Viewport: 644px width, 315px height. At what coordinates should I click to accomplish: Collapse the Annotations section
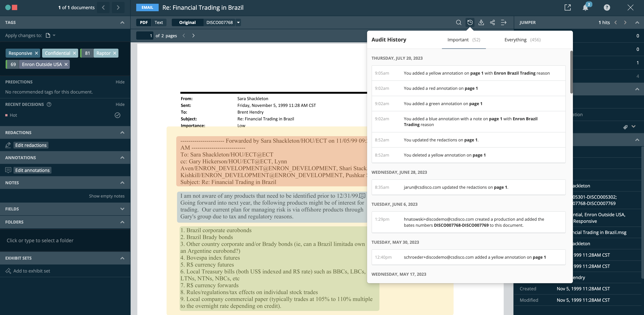point(122,157)
